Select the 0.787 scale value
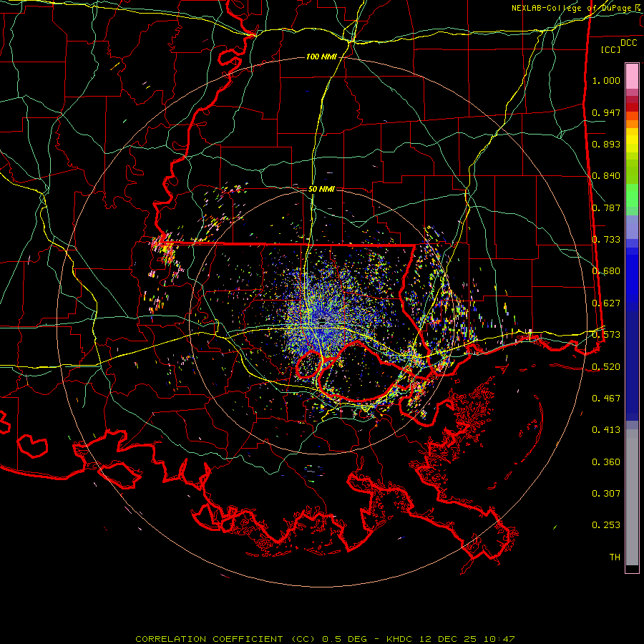This screenshot has height=644, width=644. click(x=606, y=208)
